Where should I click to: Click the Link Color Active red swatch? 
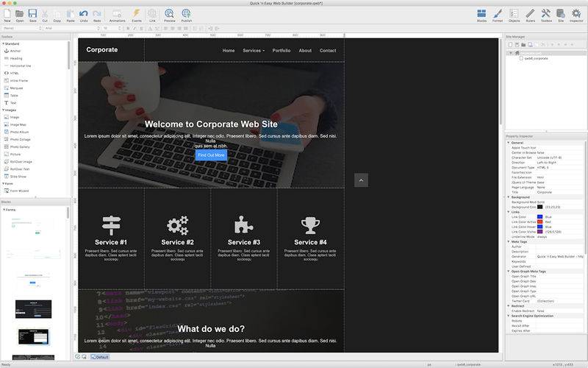tap(539, 222)
